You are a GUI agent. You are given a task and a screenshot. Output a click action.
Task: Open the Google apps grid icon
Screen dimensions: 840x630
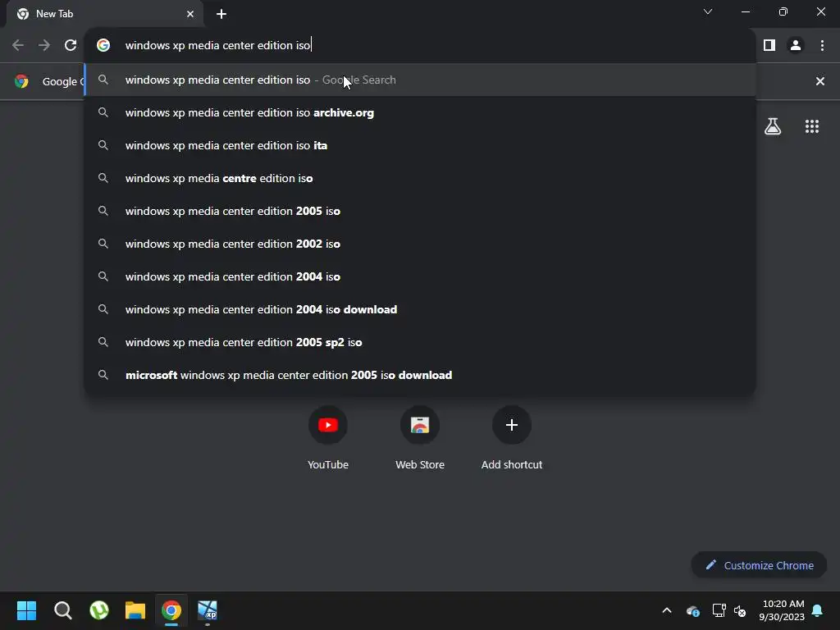pyautogui.click(x=811, y=126)
